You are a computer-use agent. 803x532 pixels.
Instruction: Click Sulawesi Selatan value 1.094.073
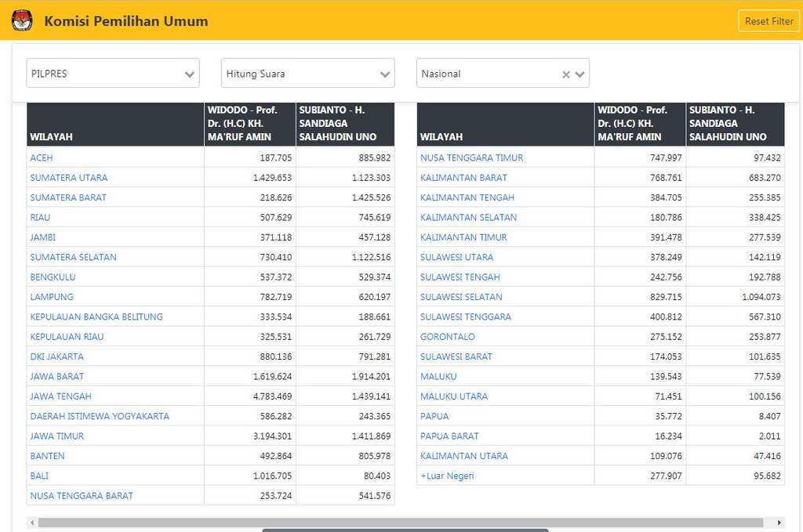761,297
